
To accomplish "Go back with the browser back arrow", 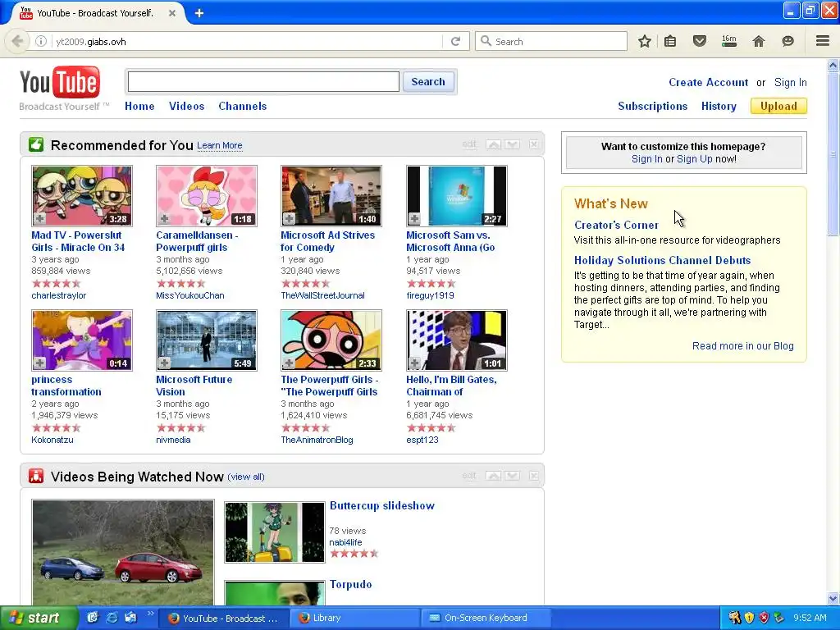I will click(17, 41).
